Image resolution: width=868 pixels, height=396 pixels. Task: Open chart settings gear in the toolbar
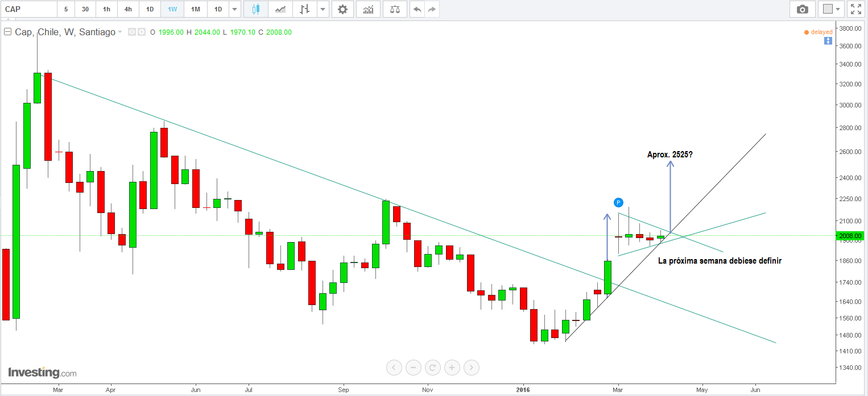[342, 9]
